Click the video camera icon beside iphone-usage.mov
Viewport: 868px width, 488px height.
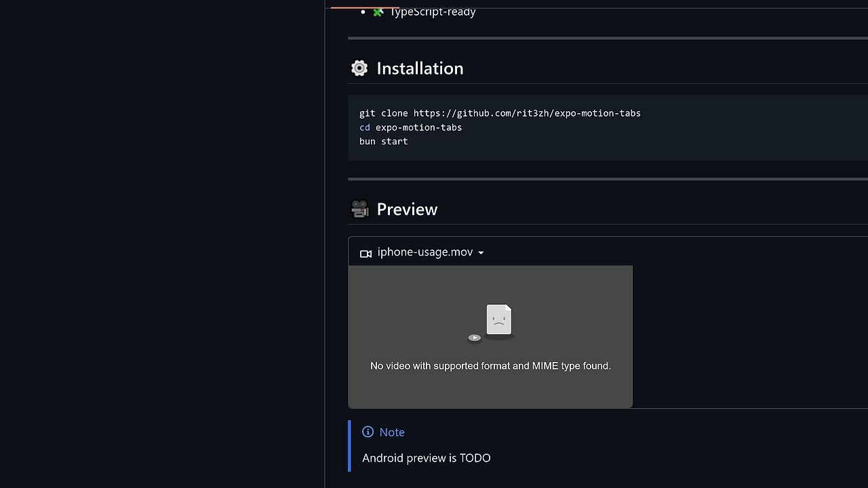point(366,253)
